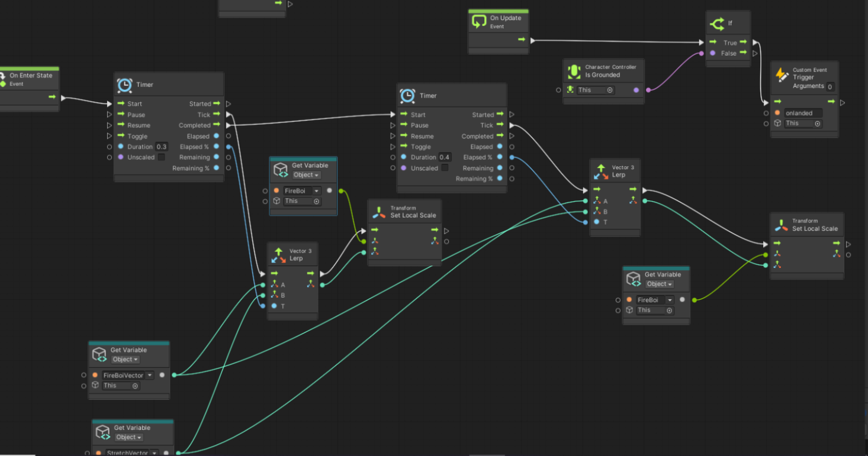Open the FireBoiVector variable name dropdown
This screenshot has width=868, height=456.
150,376
